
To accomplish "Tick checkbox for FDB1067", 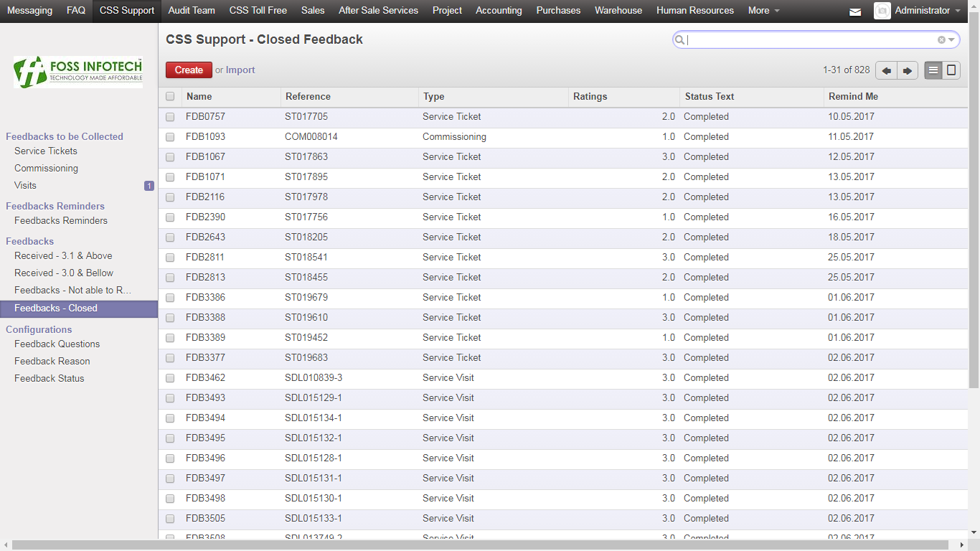I will pos(170,157).
